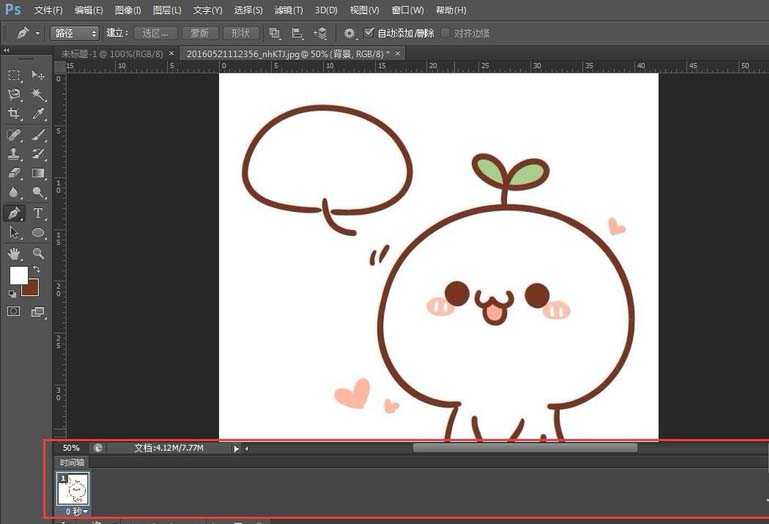Open the 滤镜(T) menu
The image size is (769, 524).
[x=288, y=10]
